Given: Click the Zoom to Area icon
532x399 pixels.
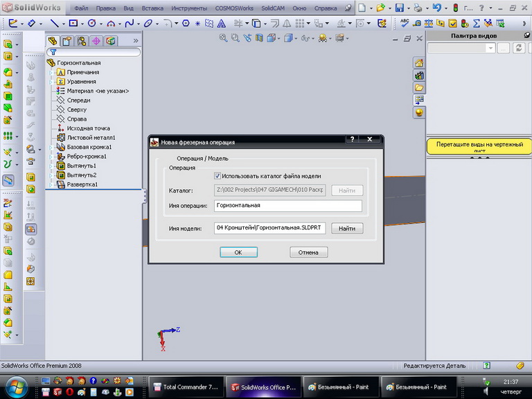Looking at the screenshot, I should coord(235,38).
